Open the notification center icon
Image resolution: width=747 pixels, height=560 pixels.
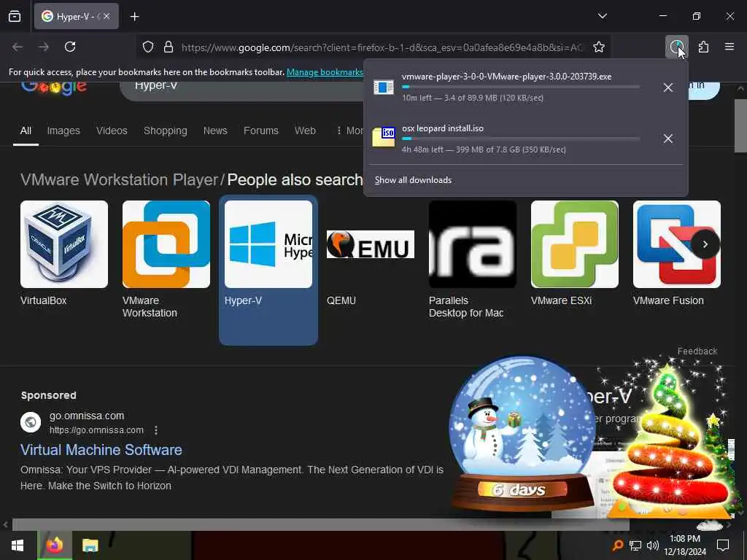click(723, 545)
